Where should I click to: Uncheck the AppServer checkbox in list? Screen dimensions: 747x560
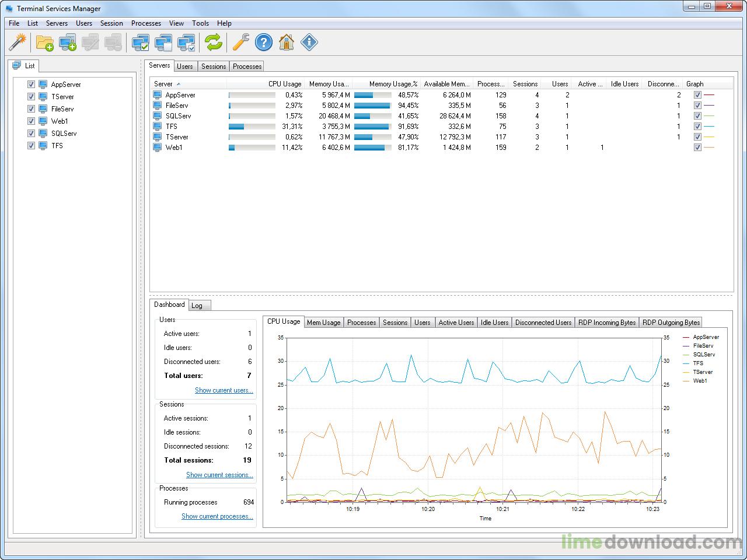click(32, 85)
